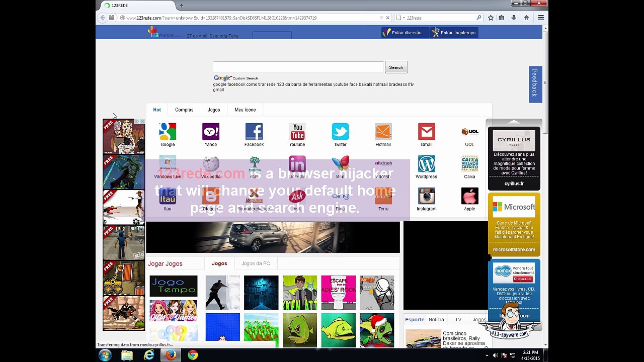Visit the cyrillus.fr ad link
Screen dimensions: 644x362
[x=514, y=184]
